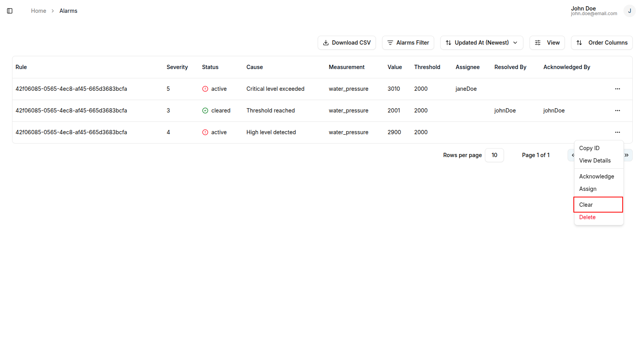The width and height of the screenshot is (644, 358).
Task: Choose Acknowledge in the context menu
Action: 597,176
